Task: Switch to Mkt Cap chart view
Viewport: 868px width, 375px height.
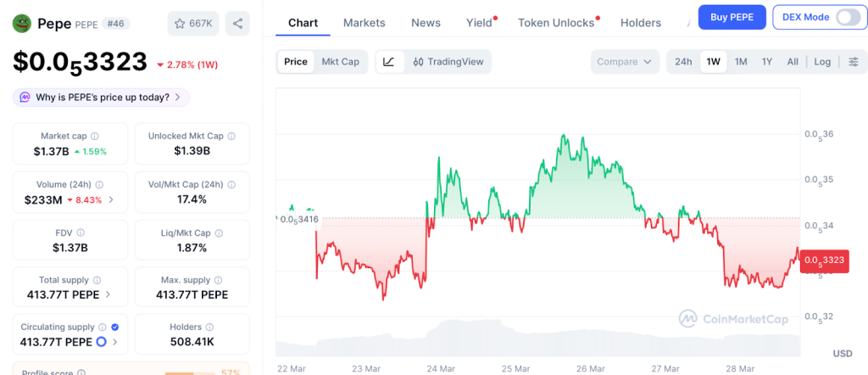Action: [x=340, y=62]
